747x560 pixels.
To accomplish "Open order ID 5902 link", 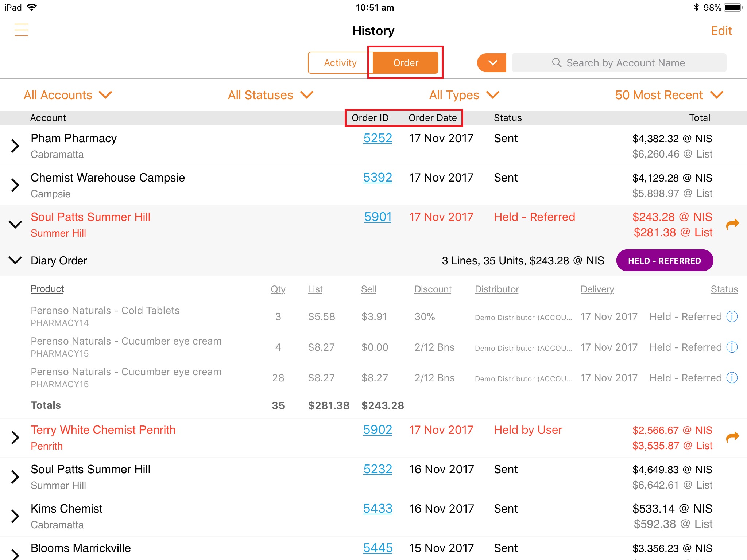I will pos(378,430).
